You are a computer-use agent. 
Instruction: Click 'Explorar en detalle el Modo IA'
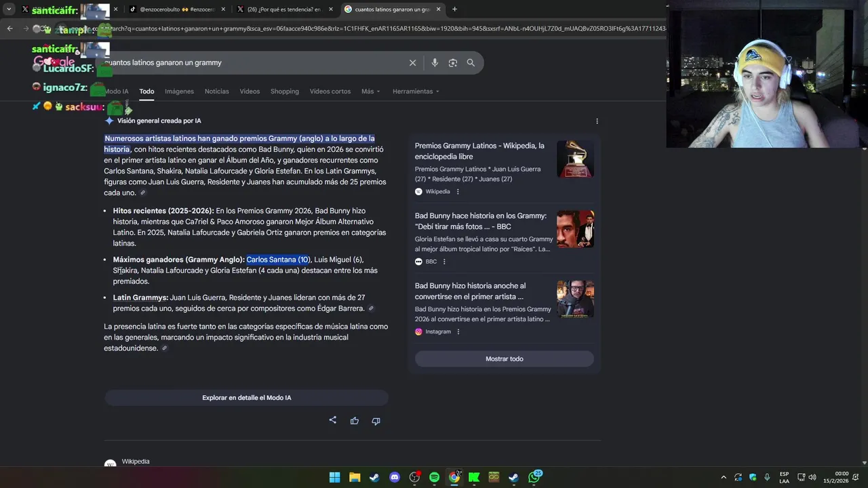(246, 398)
